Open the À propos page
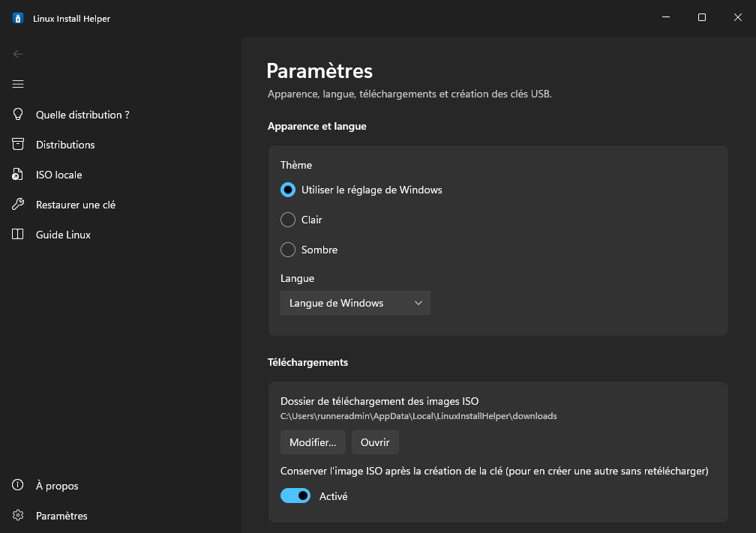 (x=57, y=486)
